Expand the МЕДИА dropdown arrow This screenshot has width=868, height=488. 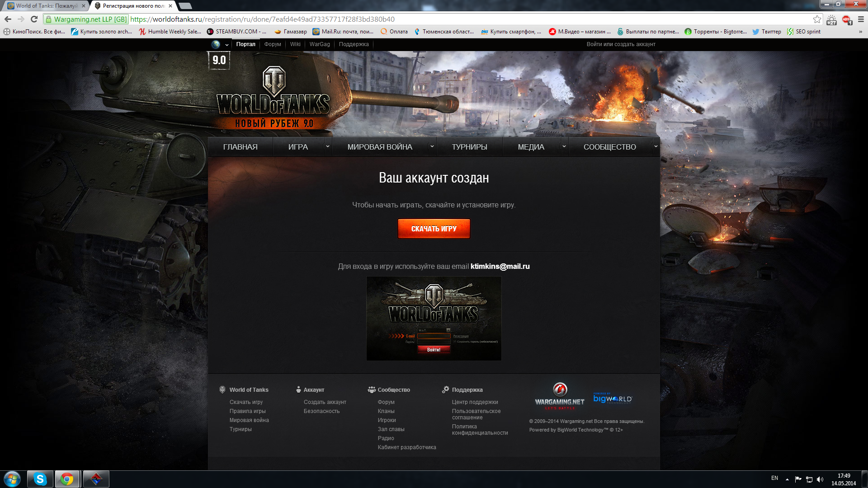point(564,146)
